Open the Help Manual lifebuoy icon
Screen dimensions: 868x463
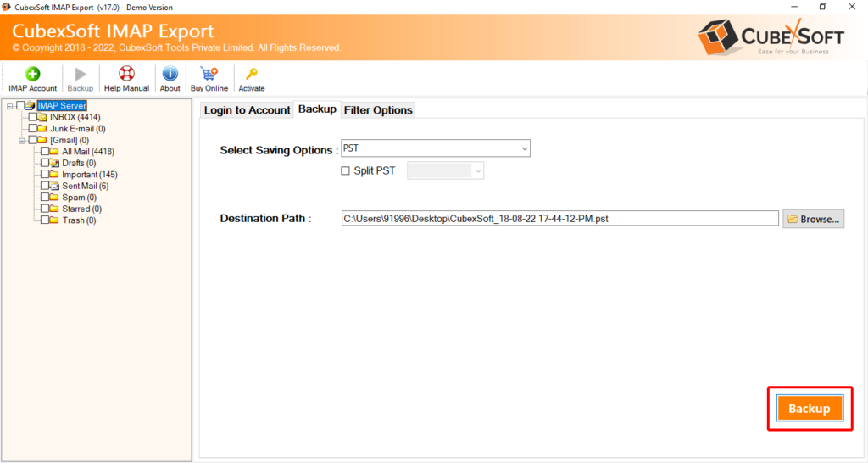[127, 74]
